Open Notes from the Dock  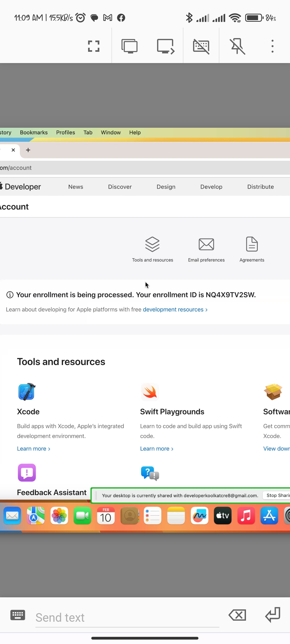(176, 515)
